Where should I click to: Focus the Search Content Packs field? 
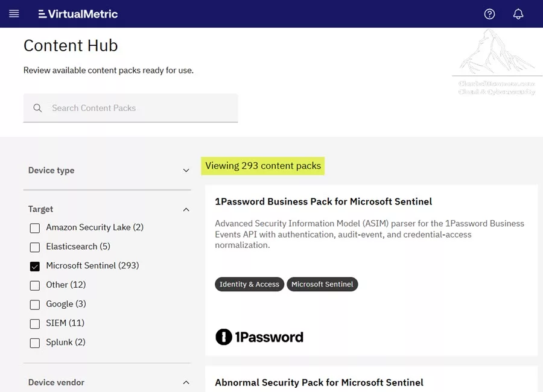[130, 108]
